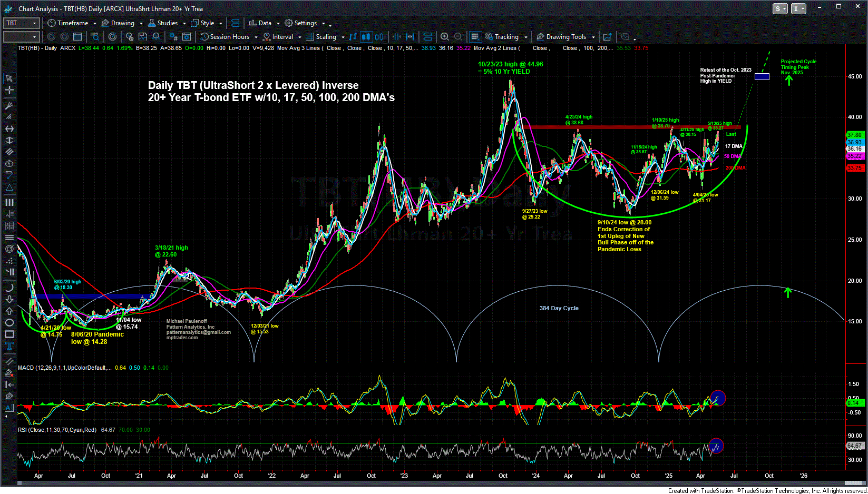Image resolution: width=868 pixels, height=494 pixels.
Task: Open the empty interval combo box
Action: 22,37
